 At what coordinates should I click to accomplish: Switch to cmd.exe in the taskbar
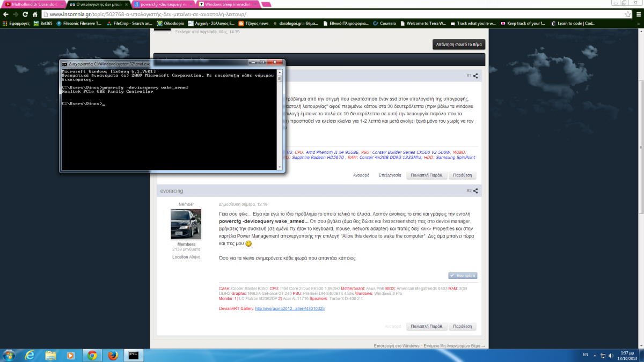click(x=133, y=354)
